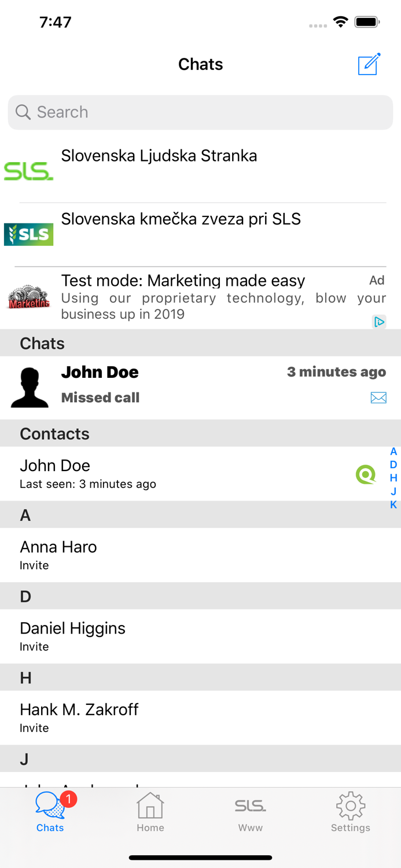Open the Home tab
Image resolution: width=401 pixels, height=868 pixels.
pos(150,812)
